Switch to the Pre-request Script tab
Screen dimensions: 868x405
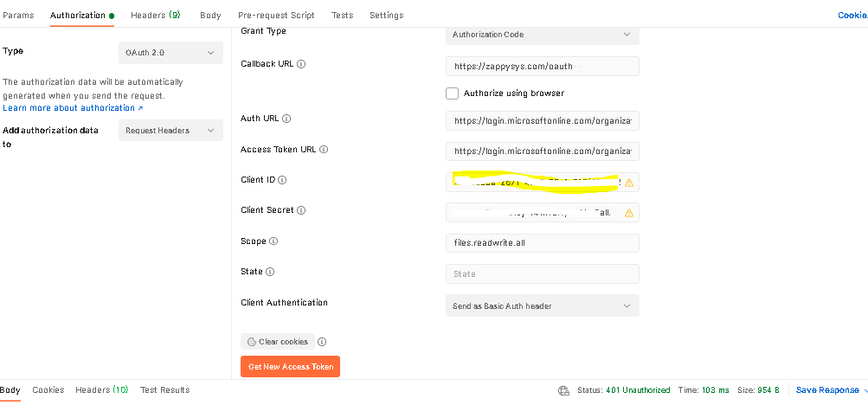(x=276, y=16)
